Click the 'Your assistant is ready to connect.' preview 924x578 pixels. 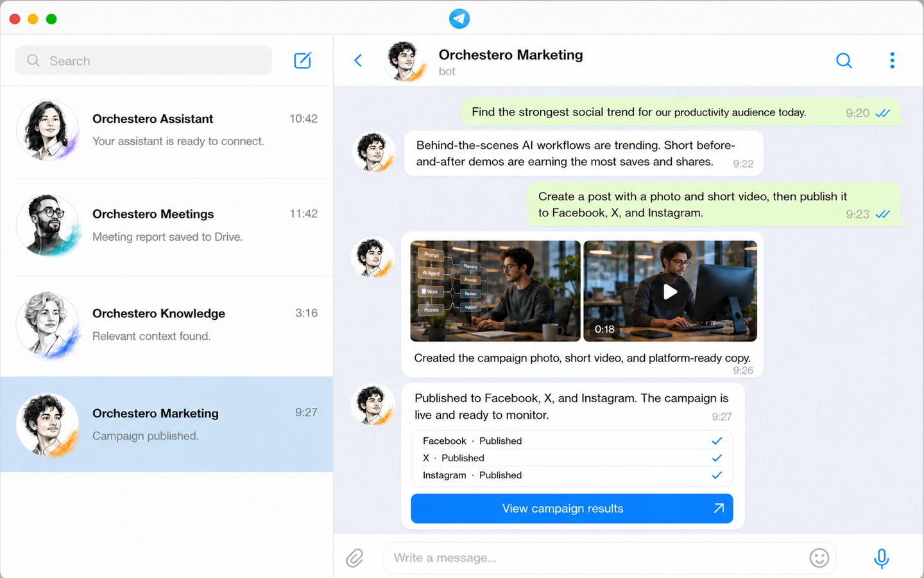coord(178,141)
